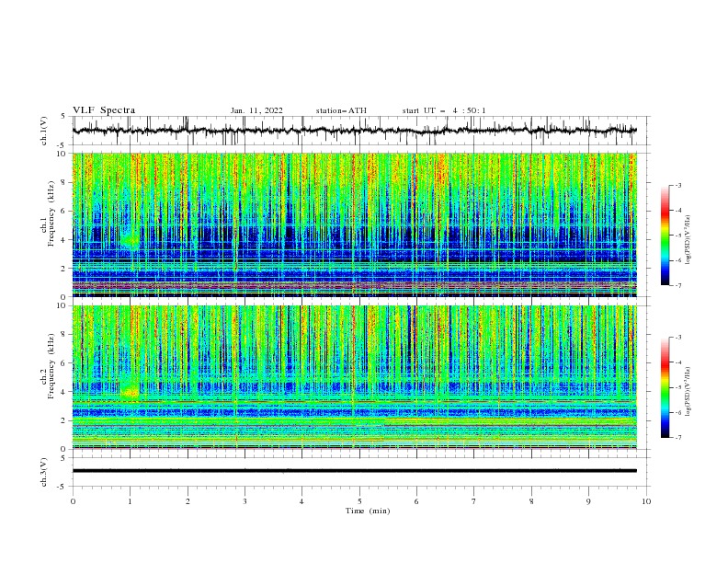Click the "-3" tick on upper colorbar
This screenshot has height=563, width=728.
tap(677, 185)
